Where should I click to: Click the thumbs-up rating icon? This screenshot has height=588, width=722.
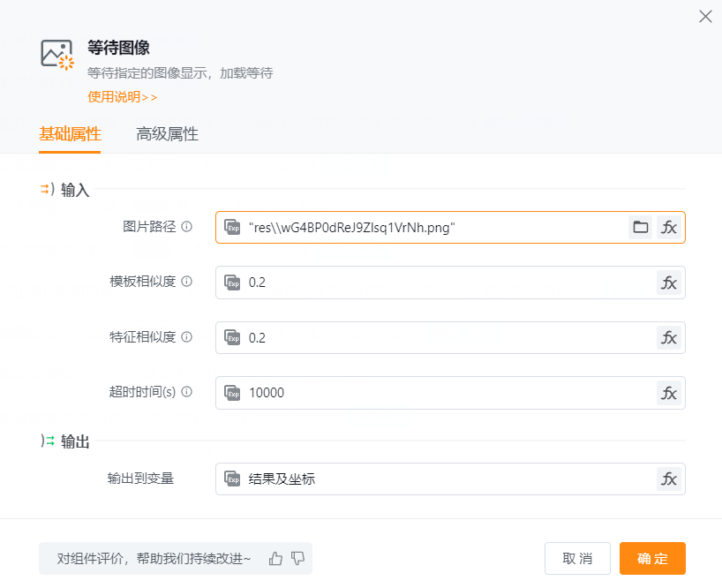tap(276, 558)
